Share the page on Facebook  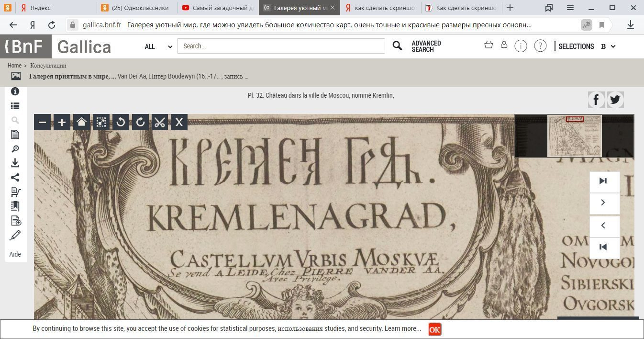596,100
